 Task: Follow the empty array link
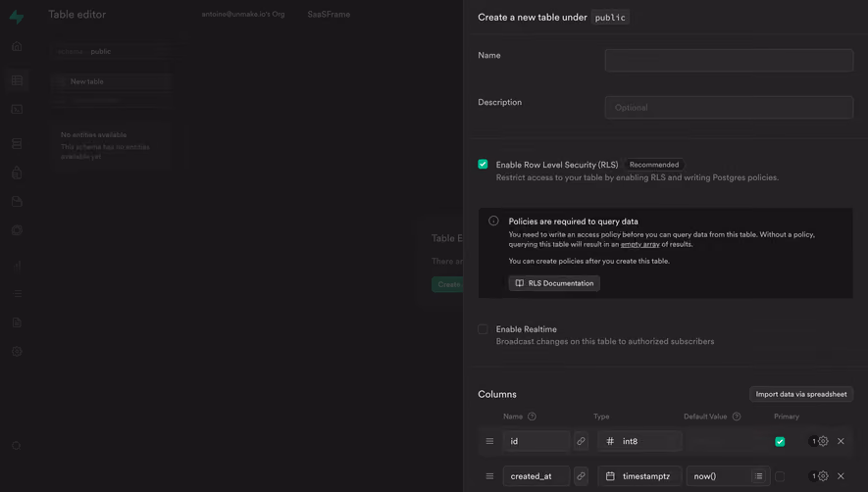639,244
